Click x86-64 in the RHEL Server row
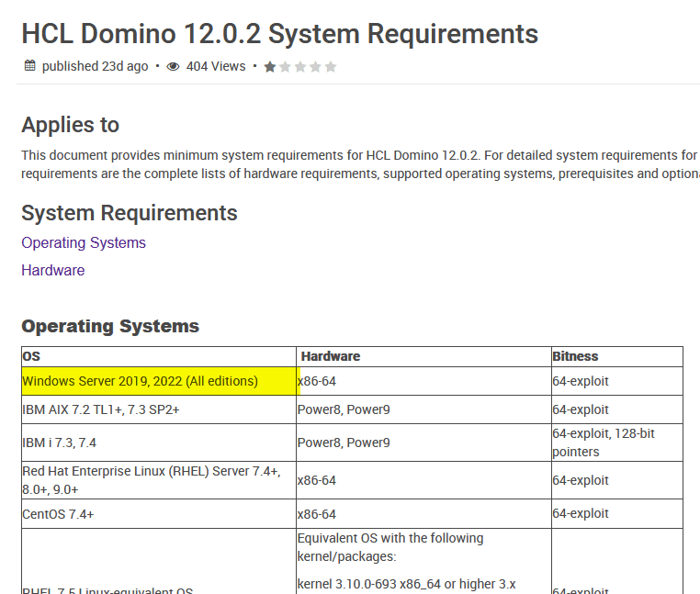 [317, 480]
